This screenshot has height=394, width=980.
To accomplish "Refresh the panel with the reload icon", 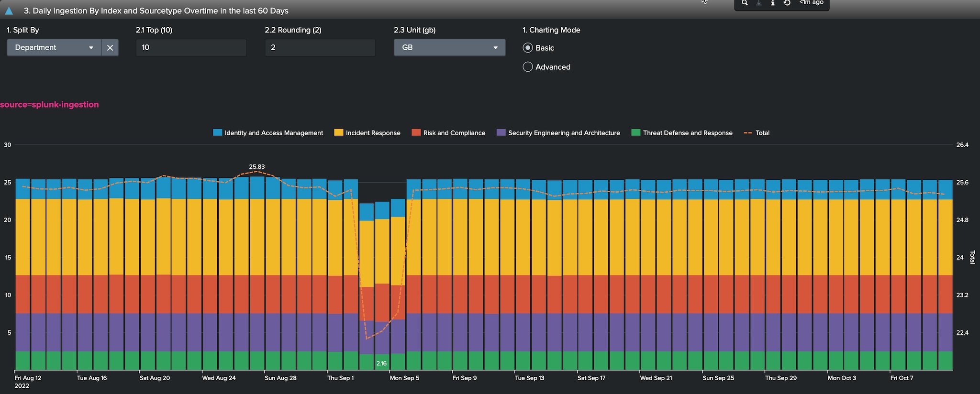I will (x=787, y=3).
